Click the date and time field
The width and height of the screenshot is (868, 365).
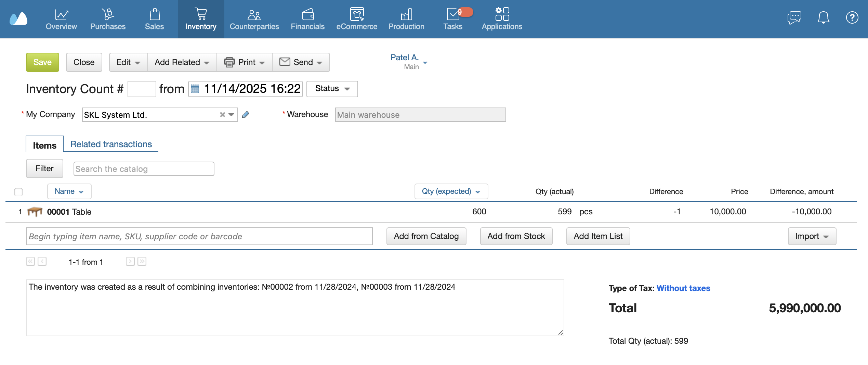coord(245,89)
